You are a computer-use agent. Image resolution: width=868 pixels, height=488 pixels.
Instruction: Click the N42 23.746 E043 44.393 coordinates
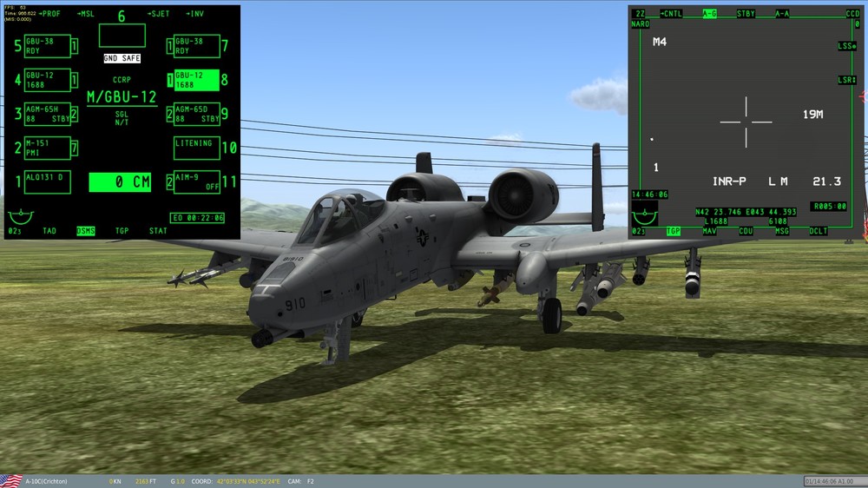[746, 212]
